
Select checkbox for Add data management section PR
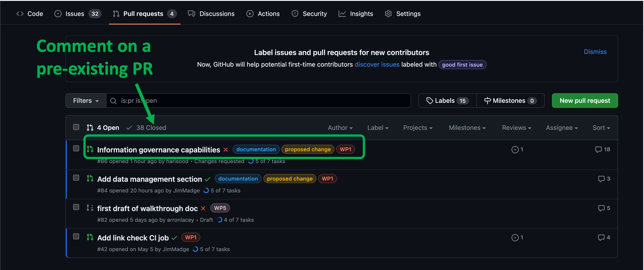76,178
